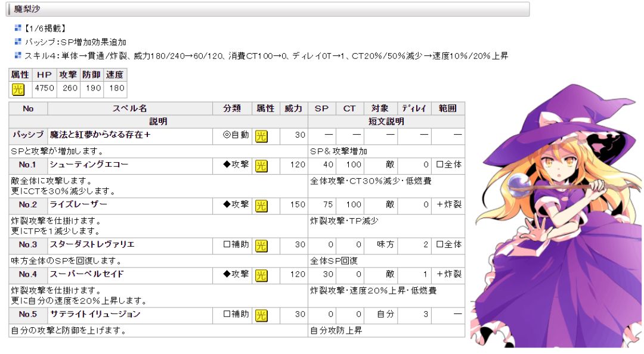
Task: Click the スペル名 column header
Action: click(130, 108)
